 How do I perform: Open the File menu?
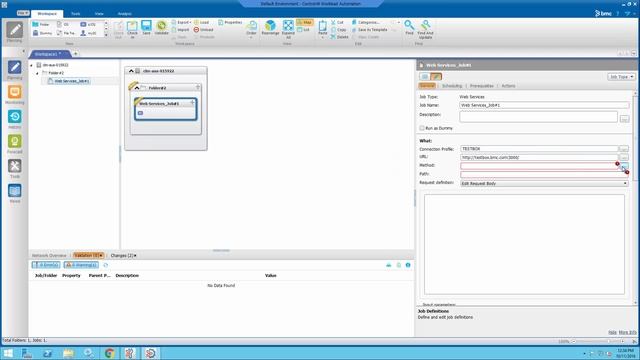(x=22, y=13)
